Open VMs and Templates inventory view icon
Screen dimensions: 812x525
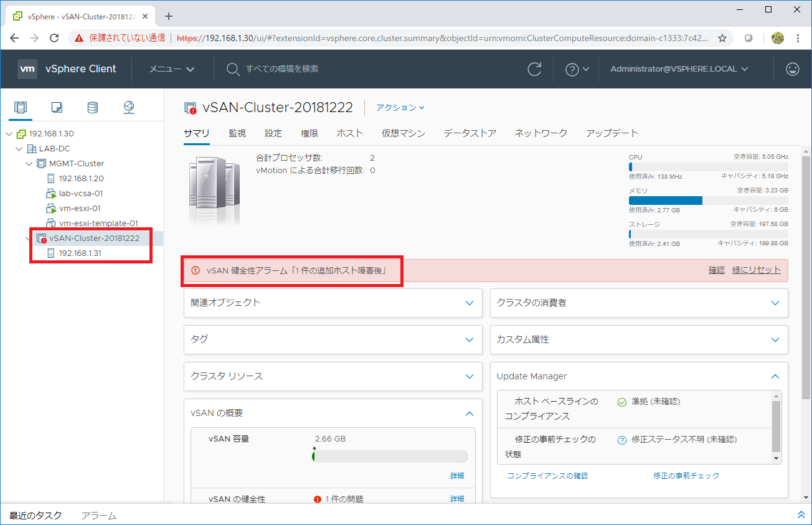[x=57, y=108]
